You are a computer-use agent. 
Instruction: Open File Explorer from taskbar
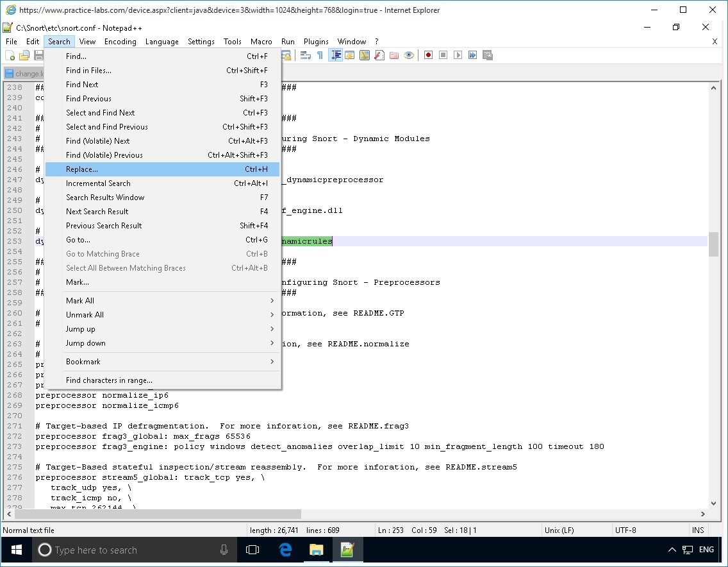pos(316,550)
